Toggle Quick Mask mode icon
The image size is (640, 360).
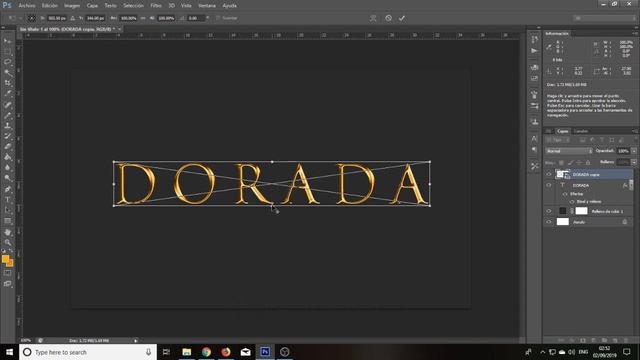[7, 273]
